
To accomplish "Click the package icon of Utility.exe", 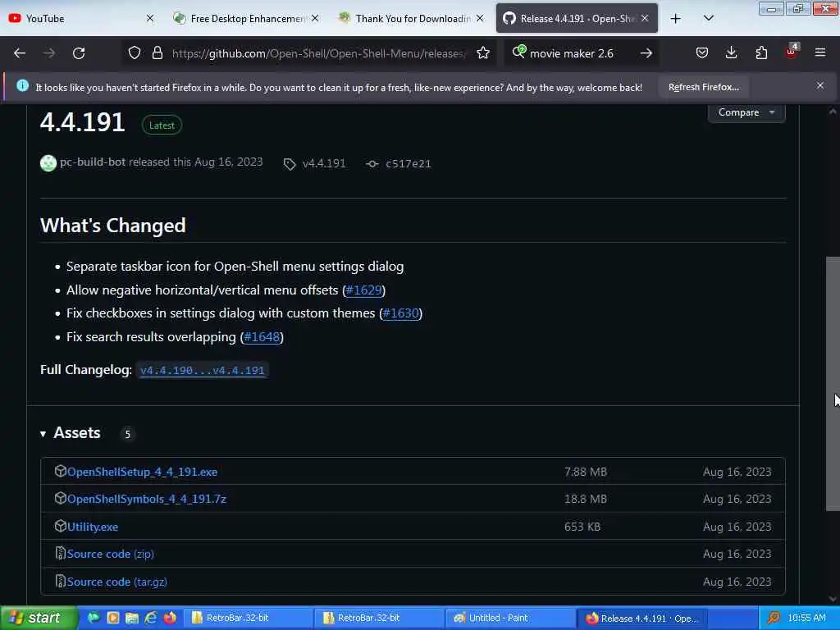I will (61, 526).
